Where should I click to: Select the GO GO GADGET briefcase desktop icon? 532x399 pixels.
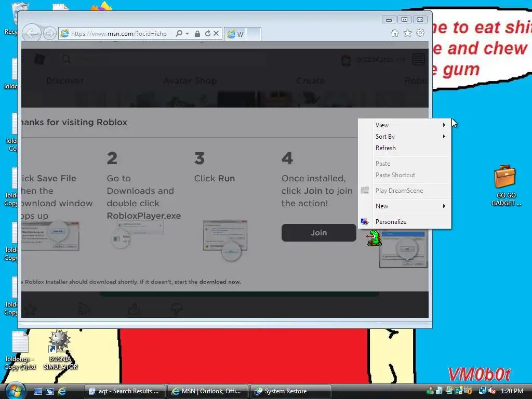pos(506,185)
